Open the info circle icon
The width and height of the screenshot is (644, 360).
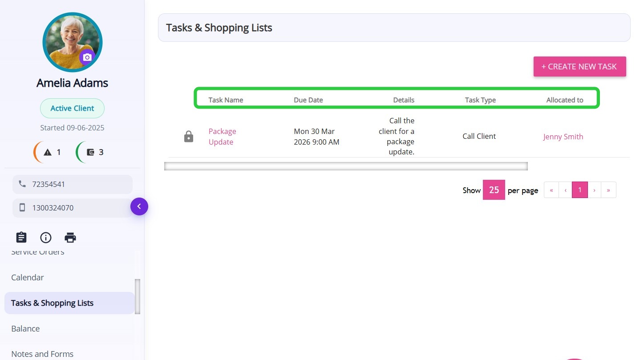click(46, 237)
